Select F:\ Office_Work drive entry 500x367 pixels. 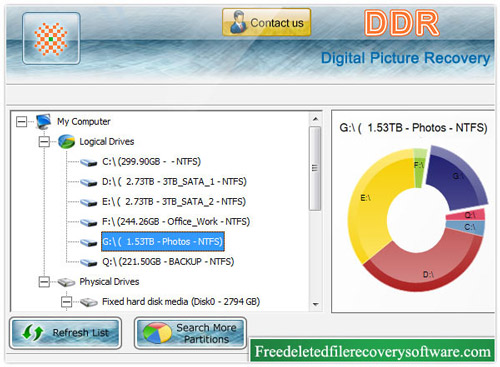tap(176, 222)
